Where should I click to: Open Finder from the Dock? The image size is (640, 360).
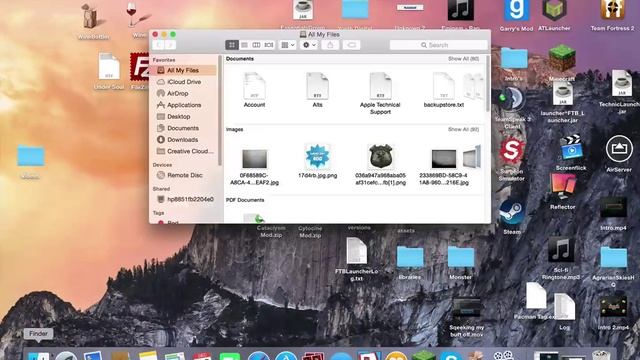[39, 355]
